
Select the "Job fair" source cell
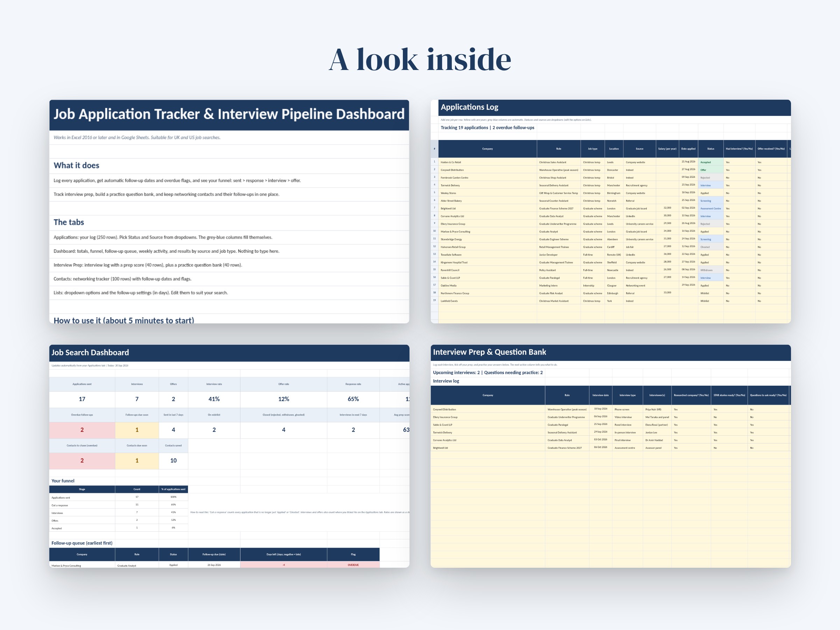(x=639, y=247)
